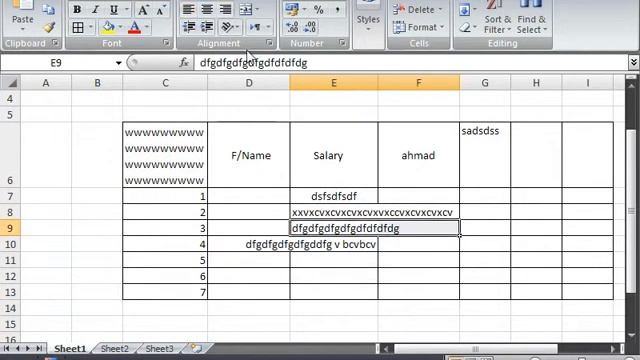The width and height of the screenshot is (640, 360).
Task: Click the horizontal scrollbar thumb
Action: point(476,349)
